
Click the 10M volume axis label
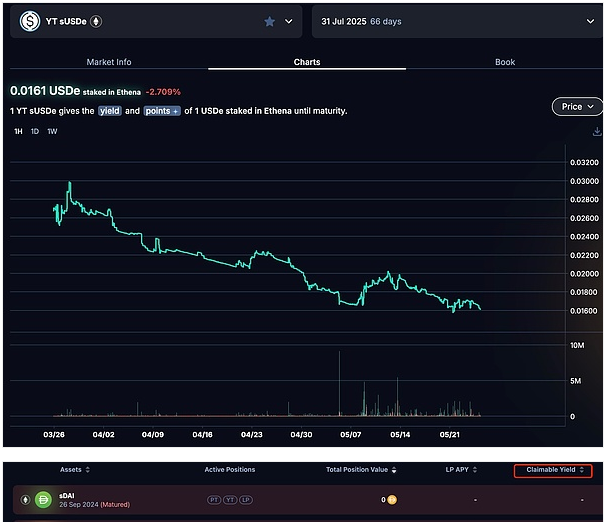point(577,345)
